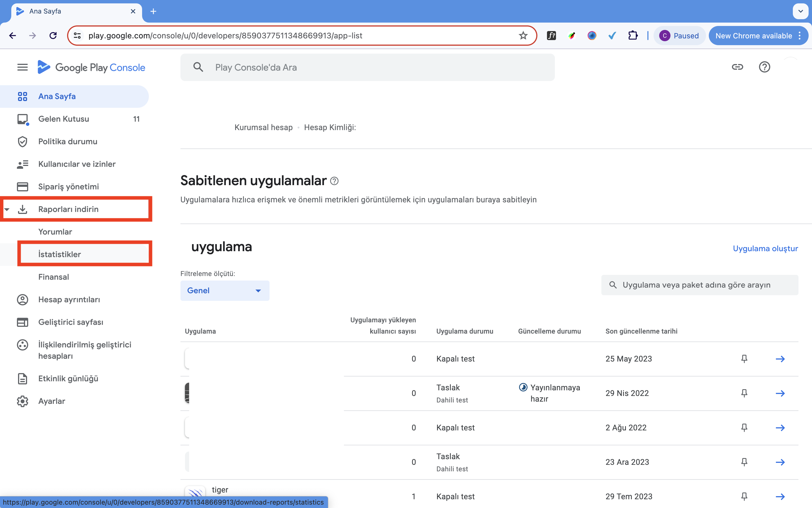Click the Google Play Console logo

tap(91, 67)
